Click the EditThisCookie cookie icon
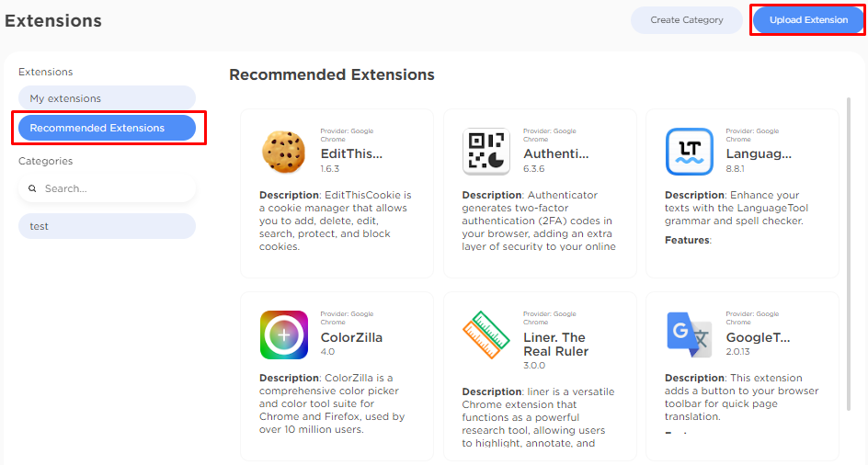The width and height of the screenshot is (868, 465). (x=283, y=152)
